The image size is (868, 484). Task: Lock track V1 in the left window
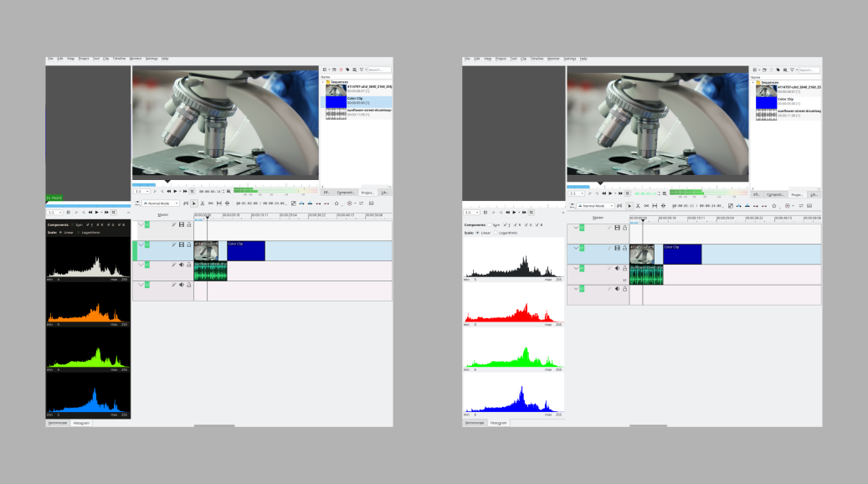(189, 245)
